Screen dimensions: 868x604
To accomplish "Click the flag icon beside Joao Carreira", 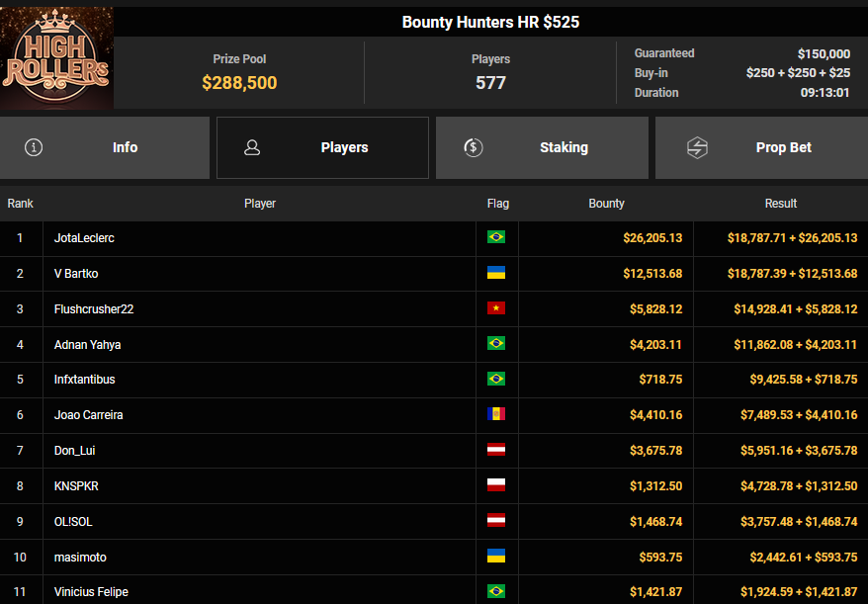I will point(496,414).
